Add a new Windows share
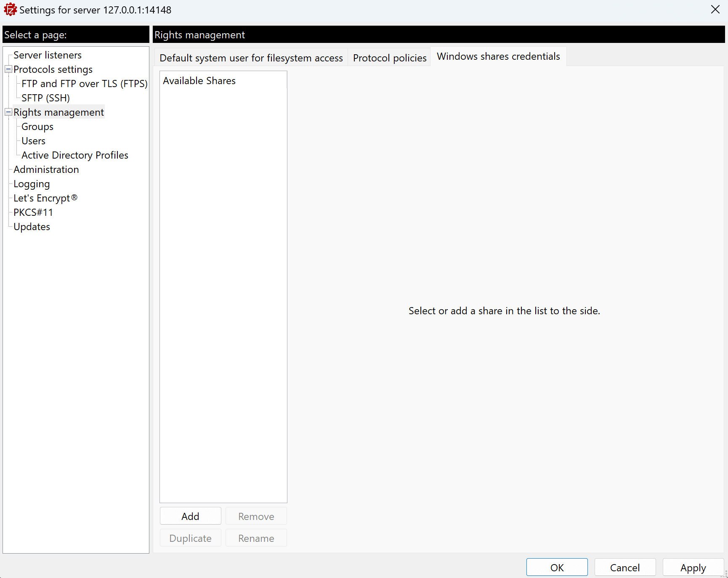The height and width of the screenshot is (578, 728). [190, 516]
